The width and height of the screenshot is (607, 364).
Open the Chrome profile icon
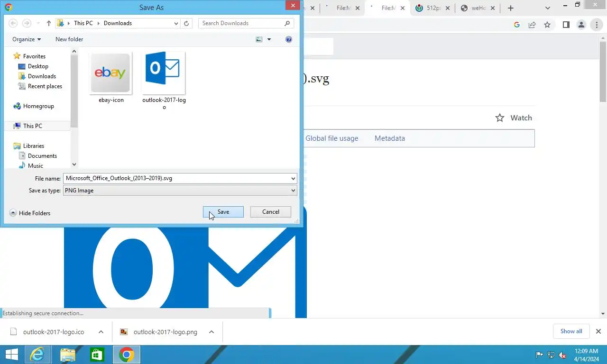[581, 25]
